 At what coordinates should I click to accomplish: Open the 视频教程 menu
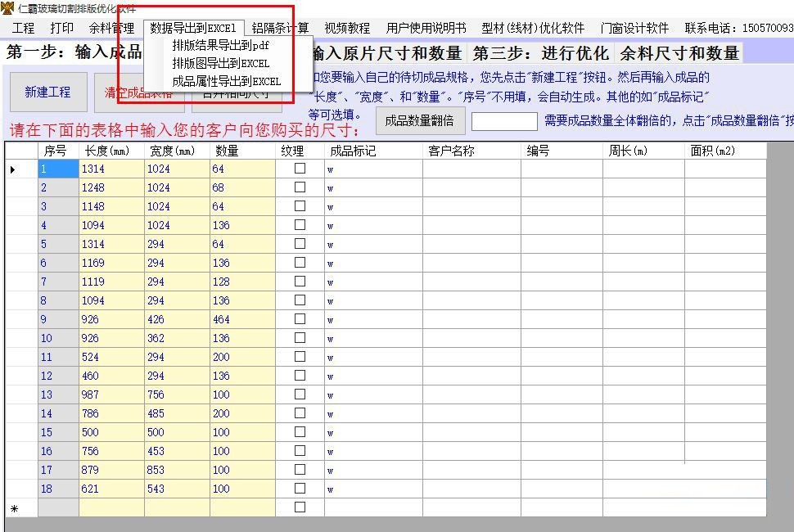tap(347, 28)
